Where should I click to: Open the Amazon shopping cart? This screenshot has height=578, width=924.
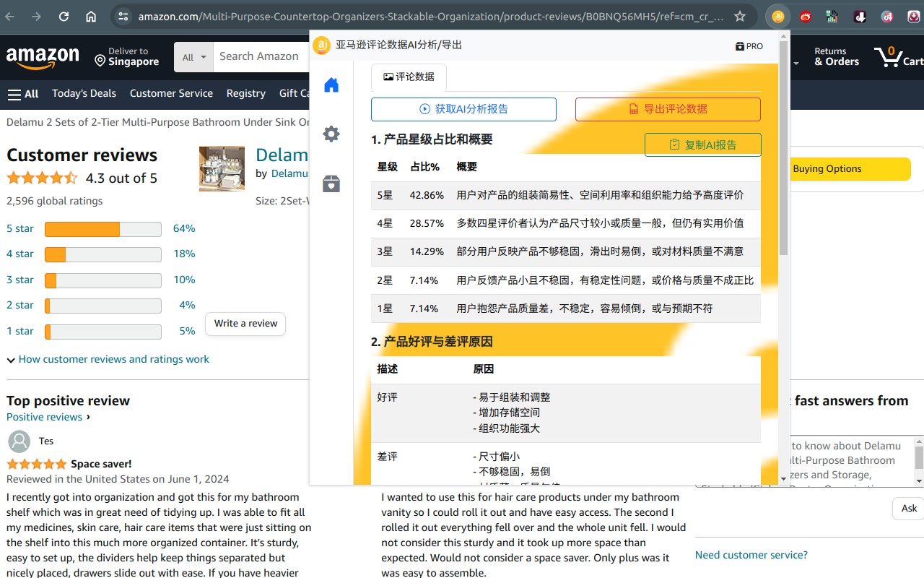[898, 56]
